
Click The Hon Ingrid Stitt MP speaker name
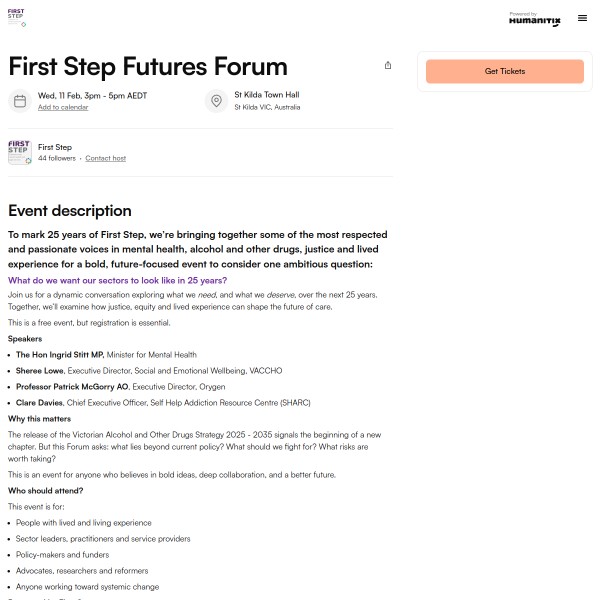[59, 354]
